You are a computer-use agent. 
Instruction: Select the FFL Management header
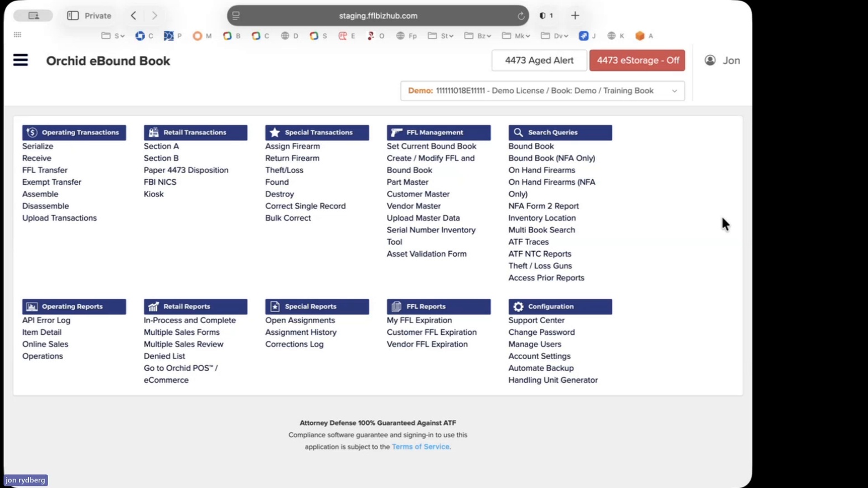(x=438, y=132)
